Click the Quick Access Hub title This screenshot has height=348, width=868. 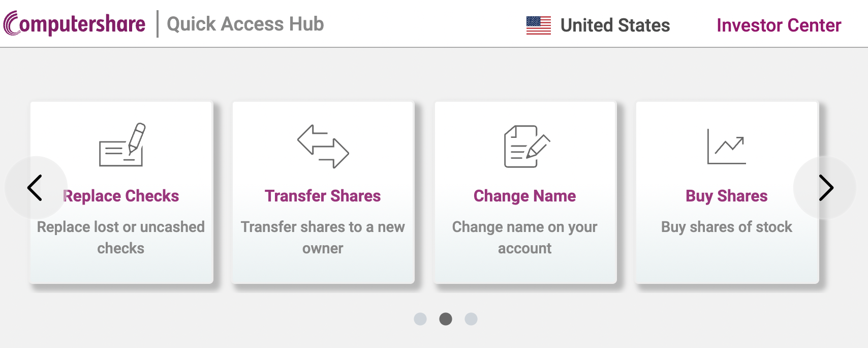(245, 24)
